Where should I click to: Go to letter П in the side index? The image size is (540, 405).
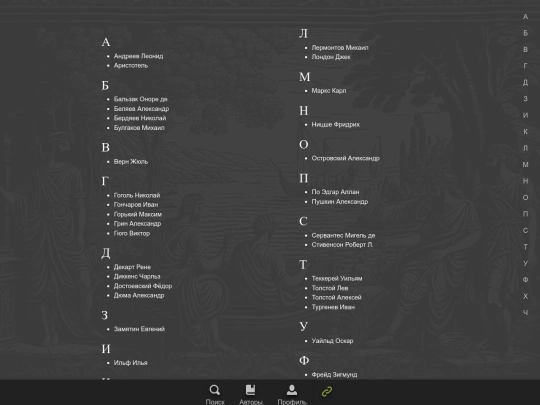coord(525,214)
